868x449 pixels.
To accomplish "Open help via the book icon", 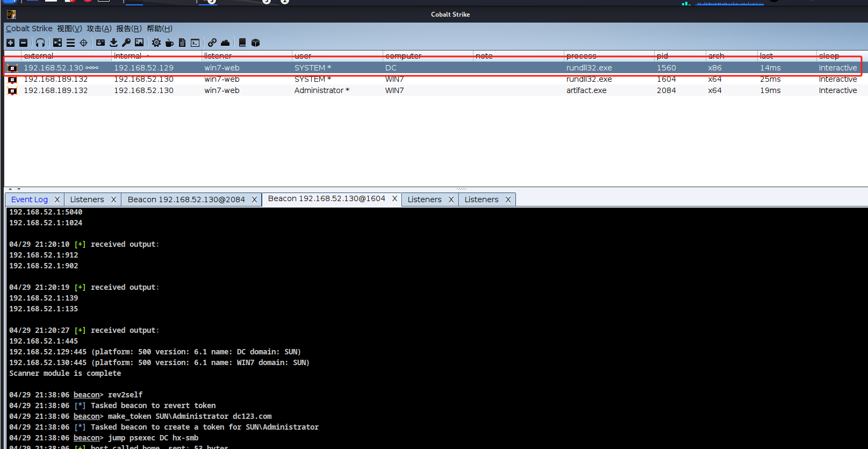I will point(242,42).
